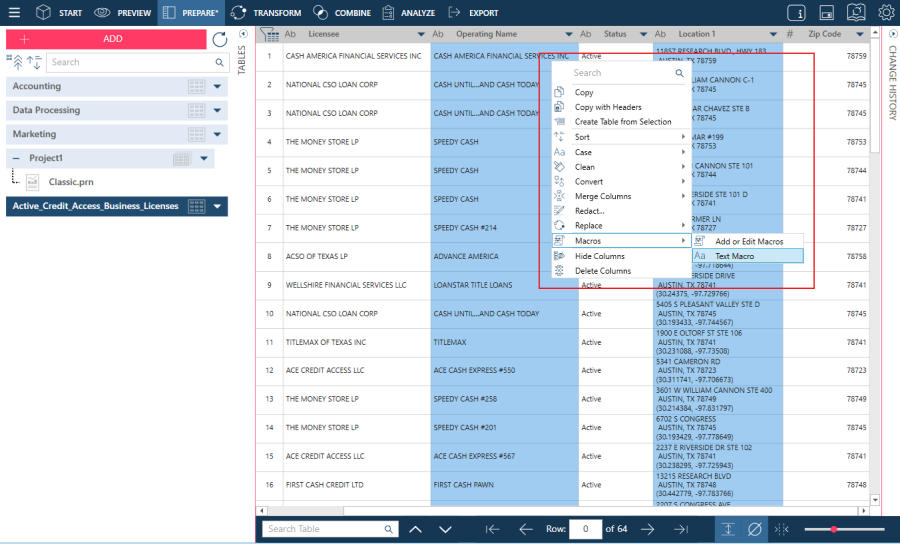Image resolution: width=900 pixels, height=544 pixels.
Task: Click the Classic.prn file icon
Action: pyautogui.click(x=33, y=182)
